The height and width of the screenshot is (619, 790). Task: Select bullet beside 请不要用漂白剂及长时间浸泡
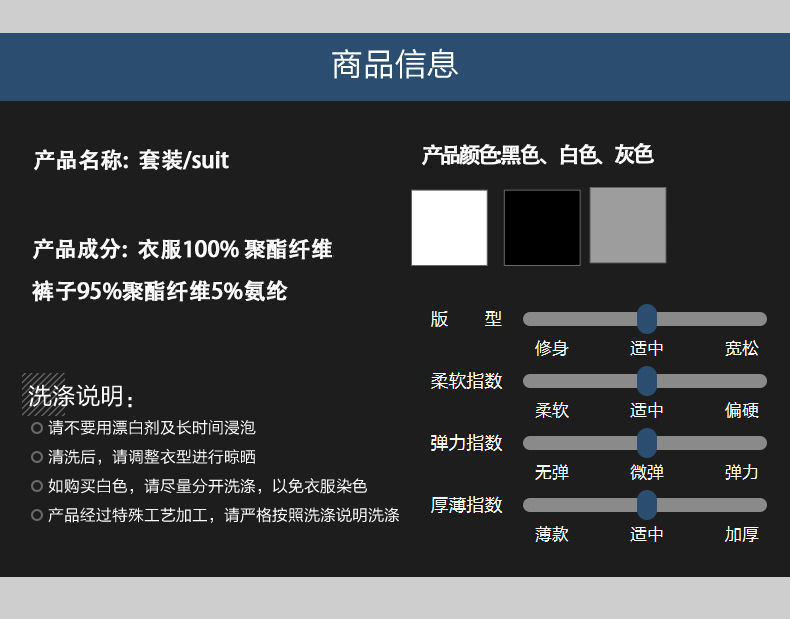[37, 428]
